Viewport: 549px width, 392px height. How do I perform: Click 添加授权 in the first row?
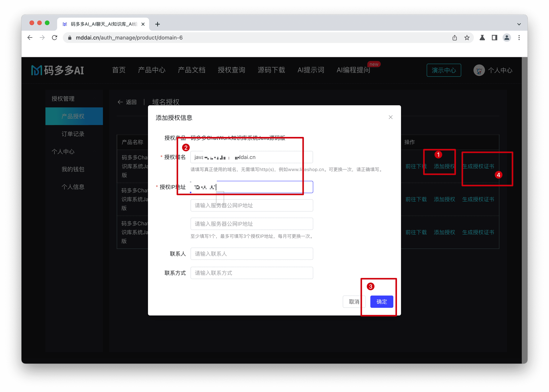pyautogui.click(x=444, y=166)
